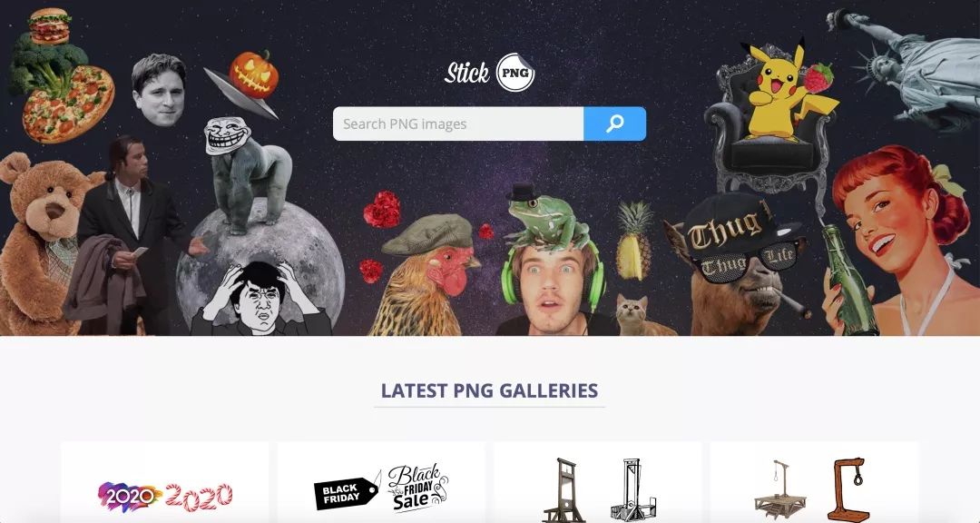Click the jack-o'-lantern pumpkin sticker

[253, 74]
